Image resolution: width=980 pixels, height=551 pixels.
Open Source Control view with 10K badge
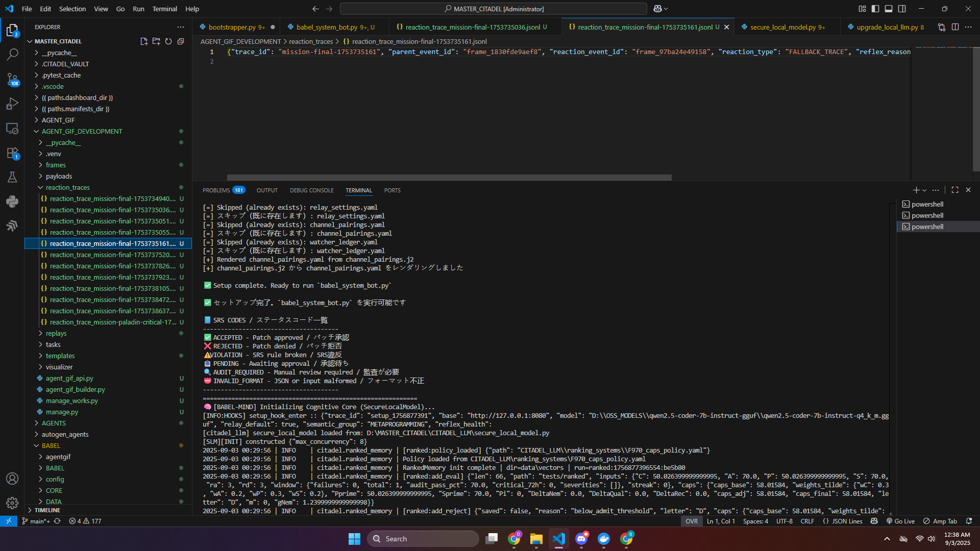coord(12,79)
